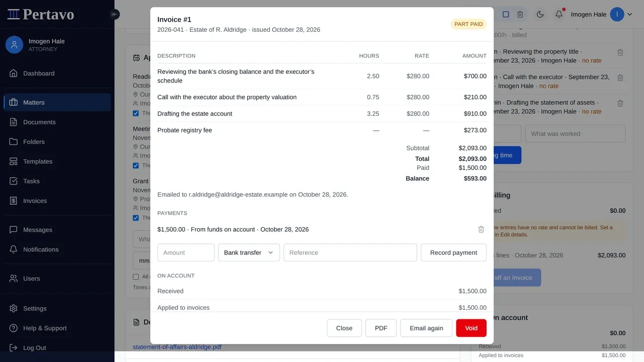Image resolution: width=644 pixels, height=362 pixels.
Task: Go to Users in the sidebar
Action: tap(57, 279)
